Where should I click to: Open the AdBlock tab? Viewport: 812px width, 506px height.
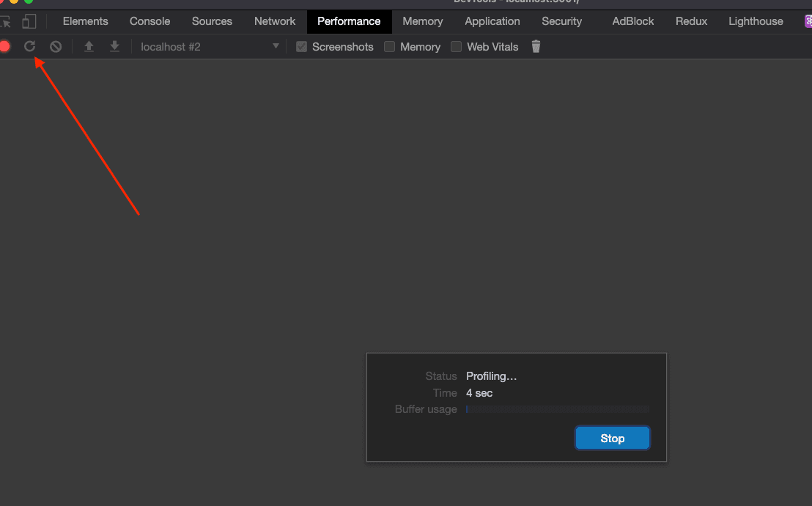633,21
